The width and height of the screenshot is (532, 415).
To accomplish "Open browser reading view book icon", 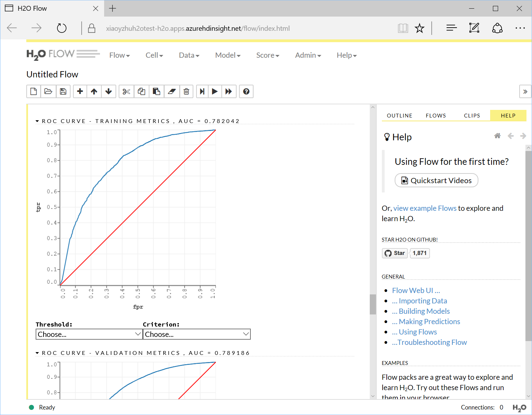I will pyautogui.click(x=403, y=28).
